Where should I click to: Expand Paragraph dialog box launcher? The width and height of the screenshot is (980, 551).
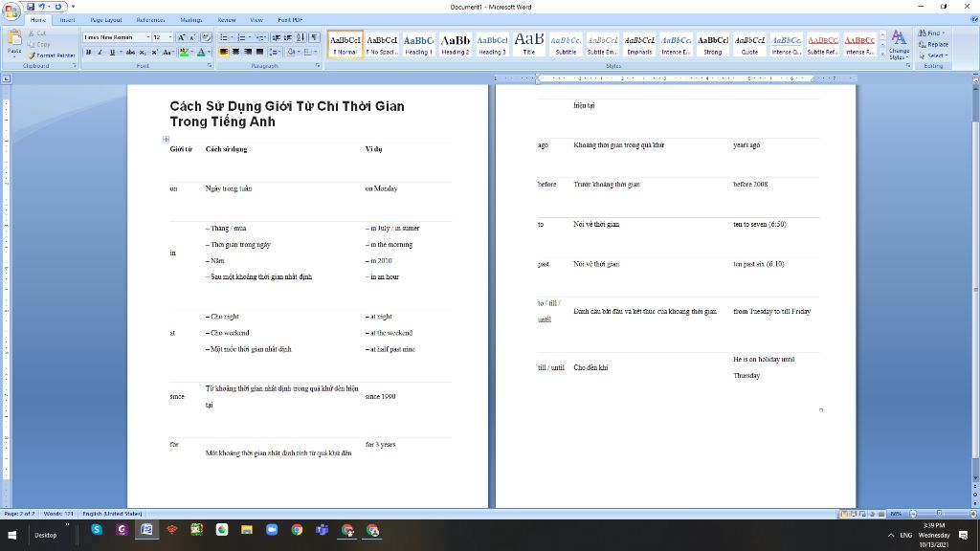tap(318, 66)
